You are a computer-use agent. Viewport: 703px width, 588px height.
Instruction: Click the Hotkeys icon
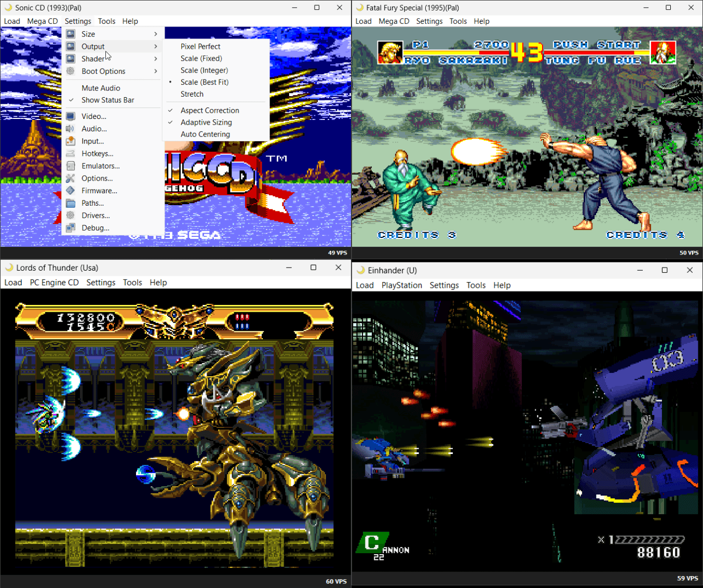71,154
